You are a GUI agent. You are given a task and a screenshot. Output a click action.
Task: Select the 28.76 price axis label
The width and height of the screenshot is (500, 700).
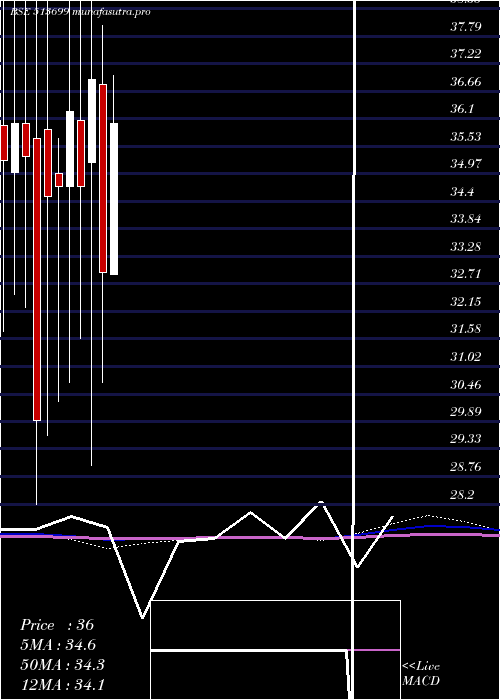tap(466, 467)
